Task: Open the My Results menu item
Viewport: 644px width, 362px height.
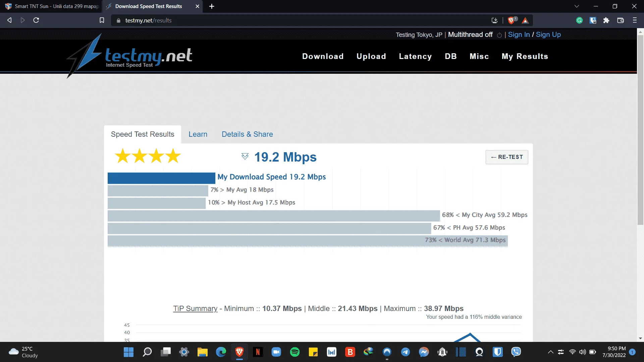Action: [525, 56]
